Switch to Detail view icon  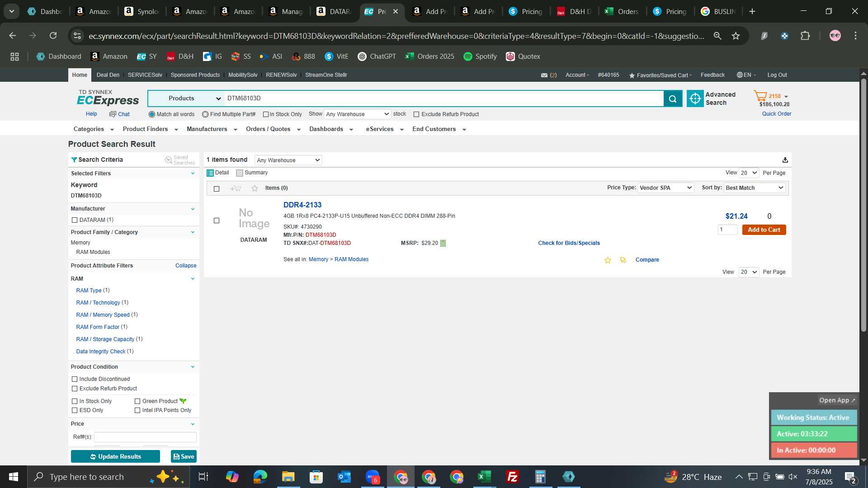(x=210, y=173)
